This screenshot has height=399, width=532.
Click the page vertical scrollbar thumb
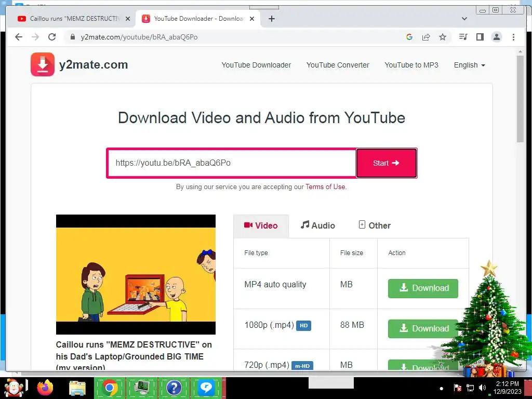tap(520, 99)
